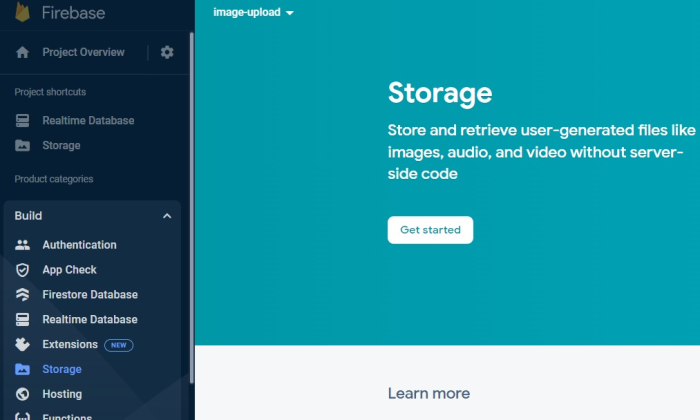This screenshot has width=700, height=420.
Task: Click the Store and retrieve description text
Action: 542,152
